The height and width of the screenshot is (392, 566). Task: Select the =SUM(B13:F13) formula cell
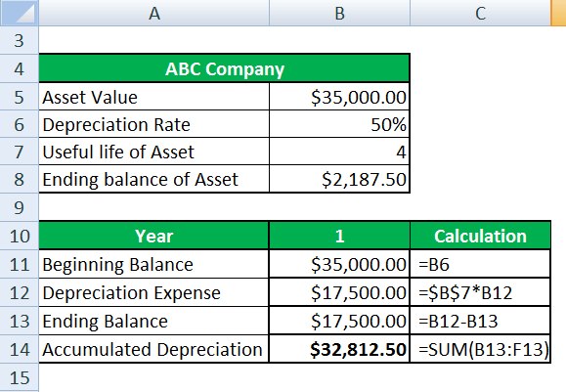480,349
